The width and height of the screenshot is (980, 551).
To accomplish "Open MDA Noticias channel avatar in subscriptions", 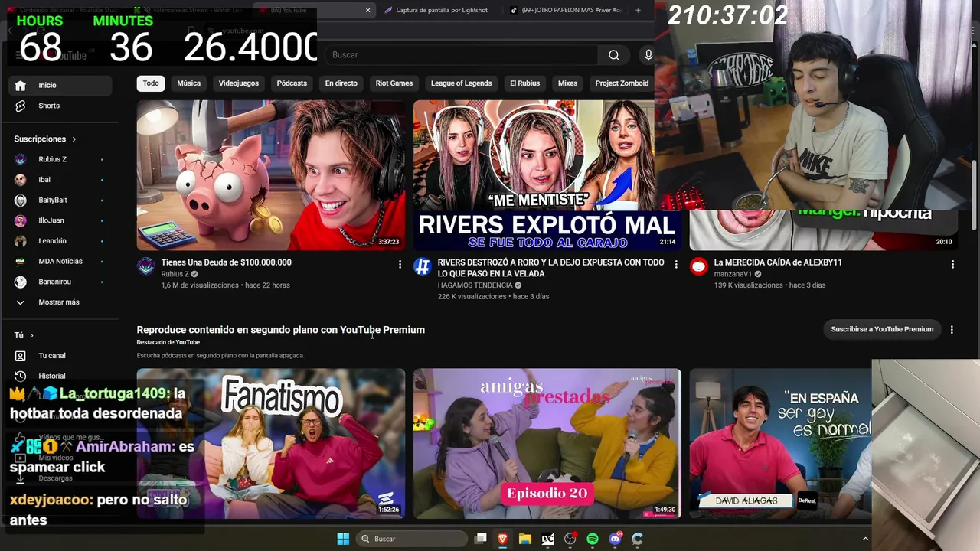I will 21,261.
